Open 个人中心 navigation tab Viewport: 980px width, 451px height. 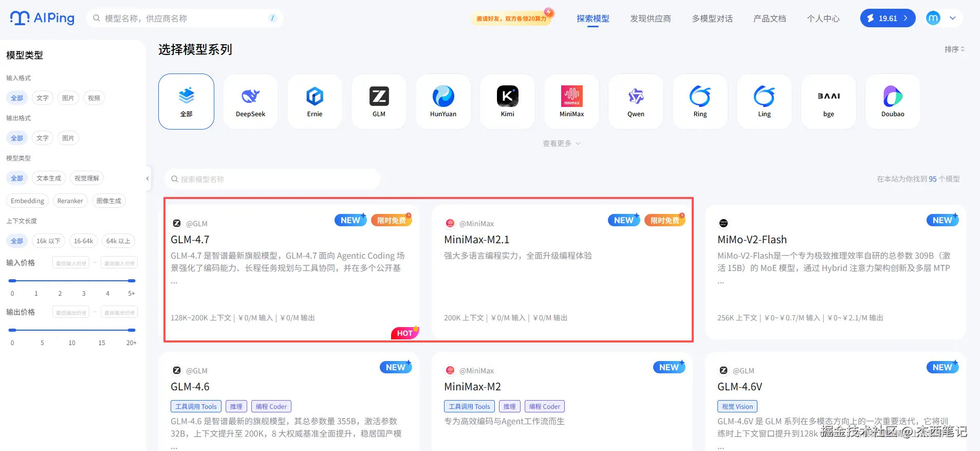coord(823,19)
